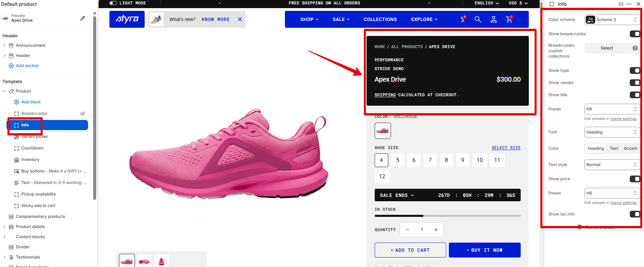
Task: Toggle Breadcrumbs block visibility eye icon
Action: click(83, 114)
